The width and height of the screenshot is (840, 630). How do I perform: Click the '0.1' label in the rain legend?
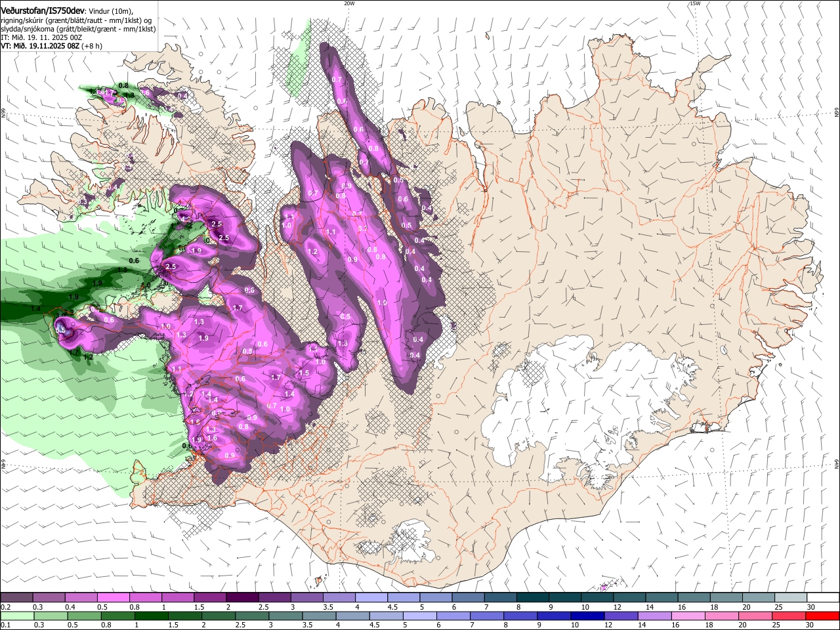(5, 625)
